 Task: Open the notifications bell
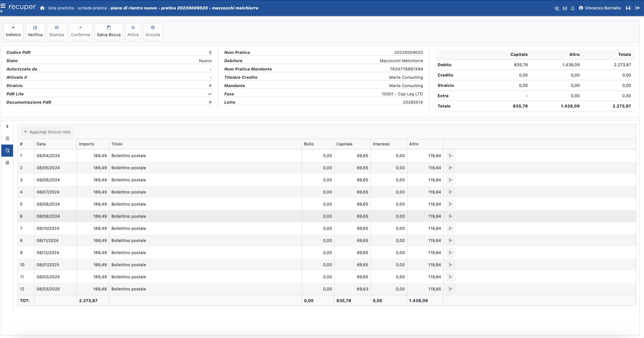point(573,8)
